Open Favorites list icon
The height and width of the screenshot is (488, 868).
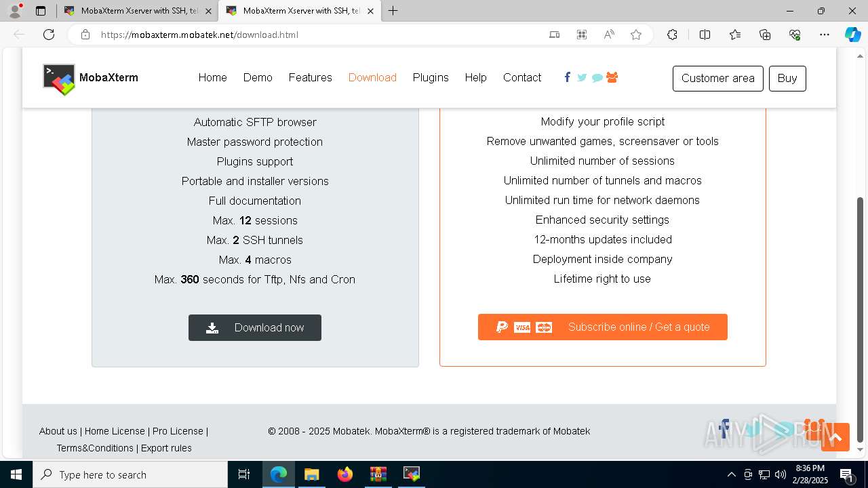(735, 35)
